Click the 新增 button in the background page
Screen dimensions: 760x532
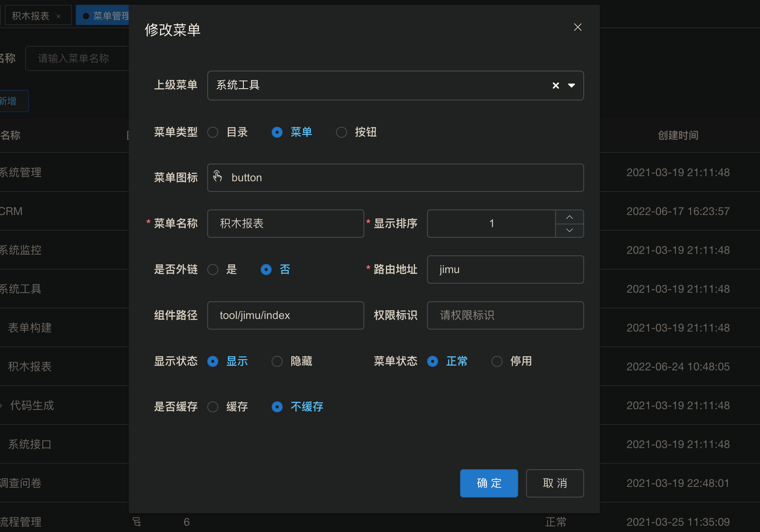[x=14, y=101]
